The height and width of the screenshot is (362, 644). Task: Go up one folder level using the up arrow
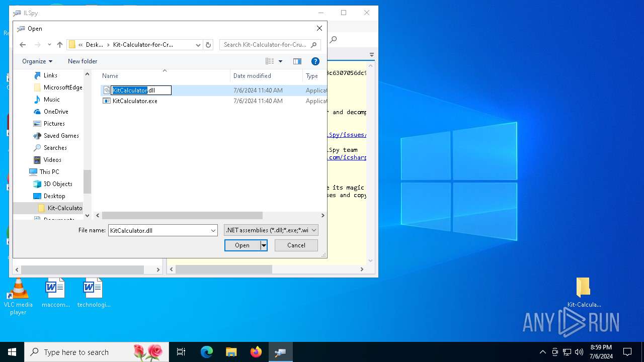(60, 45)
